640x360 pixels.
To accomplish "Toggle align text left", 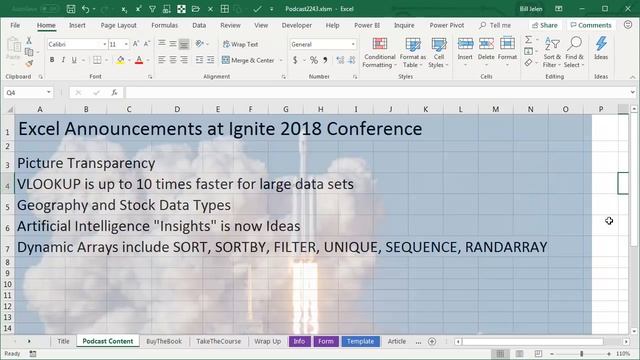I will pyautogui.click(x=162, y=60).
